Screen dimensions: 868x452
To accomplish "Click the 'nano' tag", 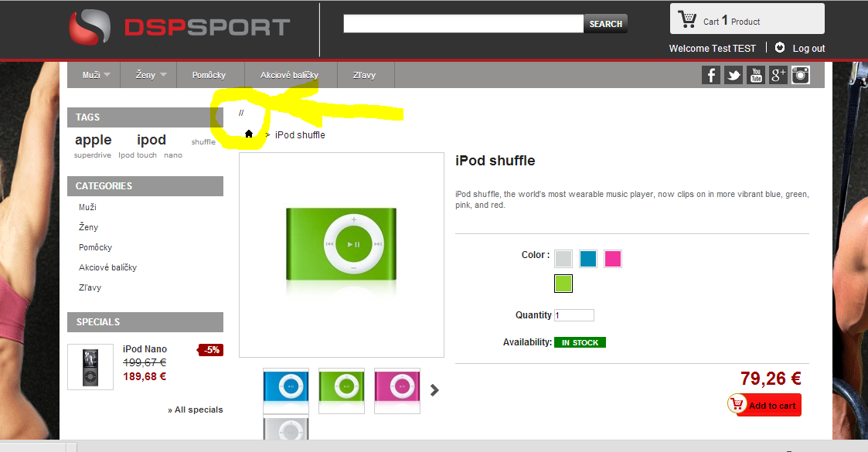I will point(172,155).
